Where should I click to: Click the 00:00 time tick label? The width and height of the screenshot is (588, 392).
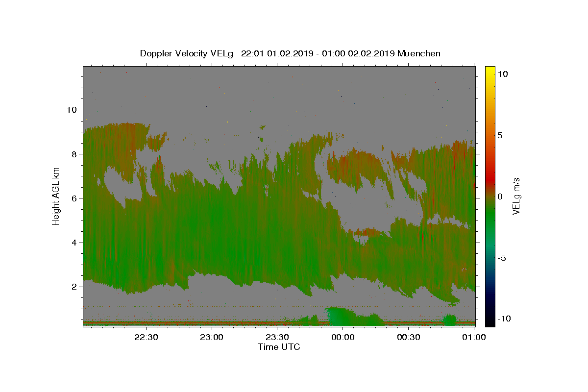pyautogui.click(x=343, y=337)
